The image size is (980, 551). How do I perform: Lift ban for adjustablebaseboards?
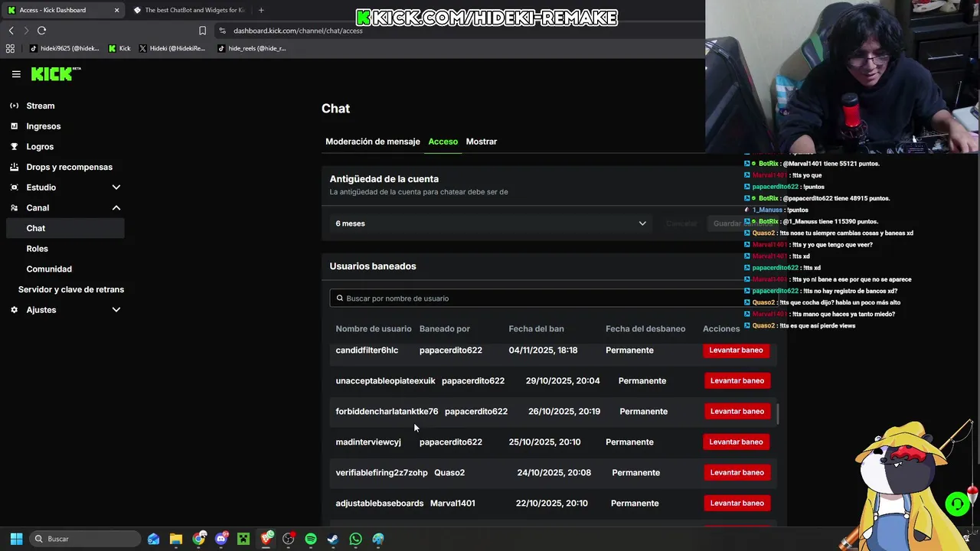[x=737, y=503]
